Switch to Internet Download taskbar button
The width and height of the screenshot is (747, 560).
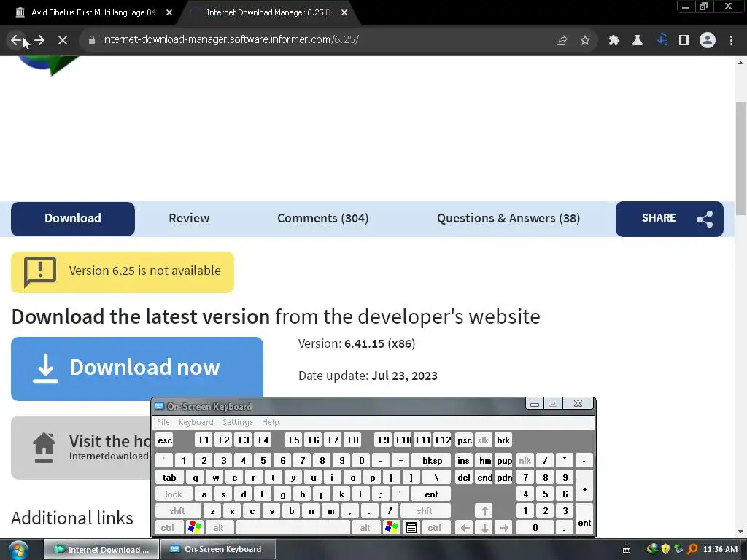click(x=101, y=550)
